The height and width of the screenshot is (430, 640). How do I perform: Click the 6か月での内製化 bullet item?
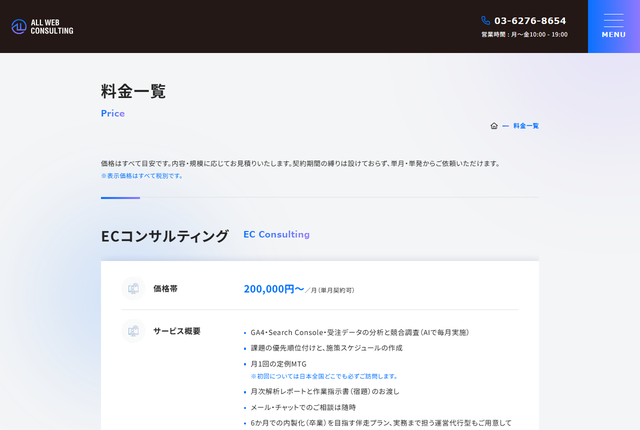point(381,423)
